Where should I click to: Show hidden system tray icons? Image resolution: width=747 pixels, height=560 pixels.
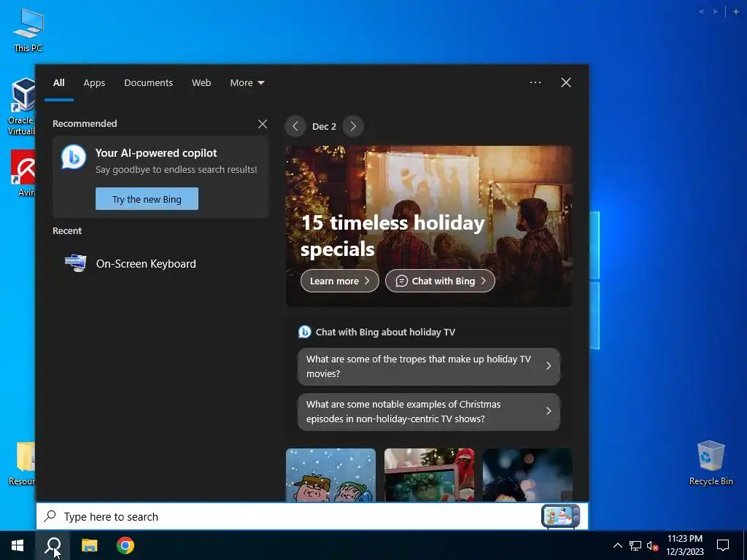click(617, 545)
